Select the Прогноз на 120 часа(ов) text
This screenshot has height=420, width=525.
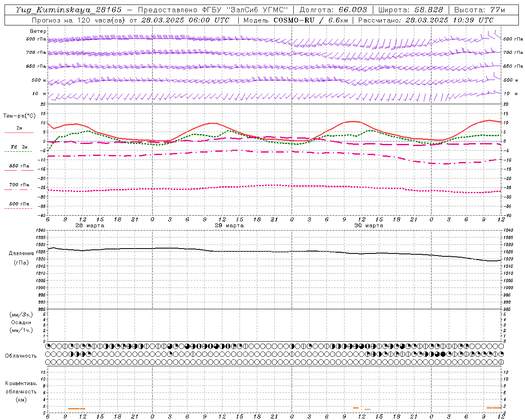pos(78,20)
